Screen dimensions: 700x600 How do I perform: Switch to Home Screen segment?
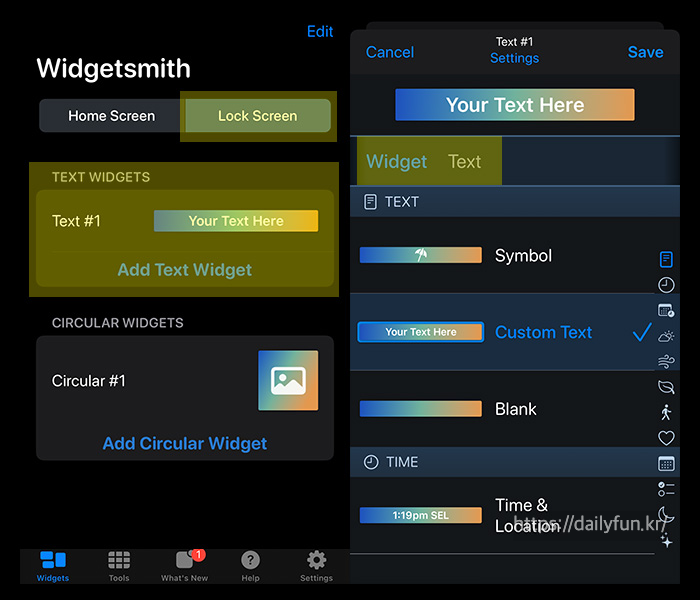click(112, 116)
